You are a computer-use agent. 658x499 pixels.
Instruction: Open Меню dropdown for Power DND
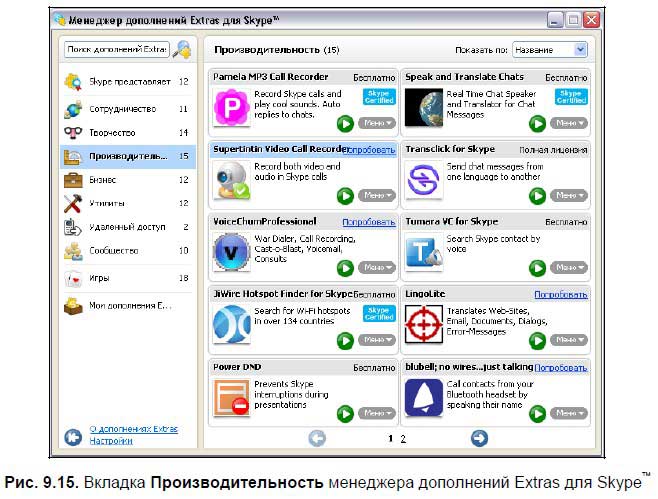point(377,413)
